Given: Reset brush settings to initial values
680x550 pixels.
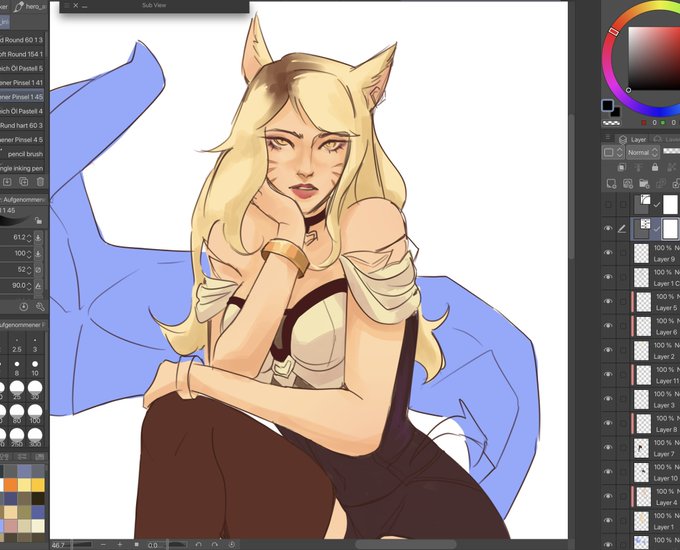Looking at the screenshot, I should (x=24, y=307).
